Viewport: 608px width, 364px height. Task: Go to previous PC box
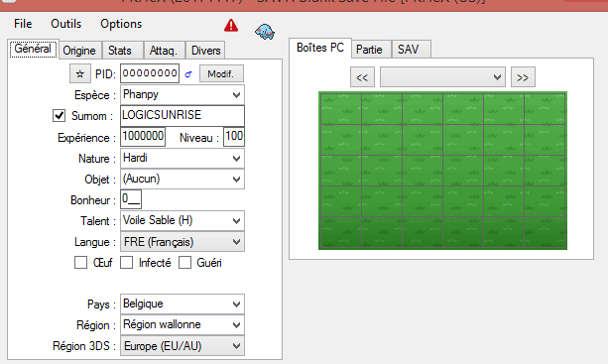coord(362,77)
